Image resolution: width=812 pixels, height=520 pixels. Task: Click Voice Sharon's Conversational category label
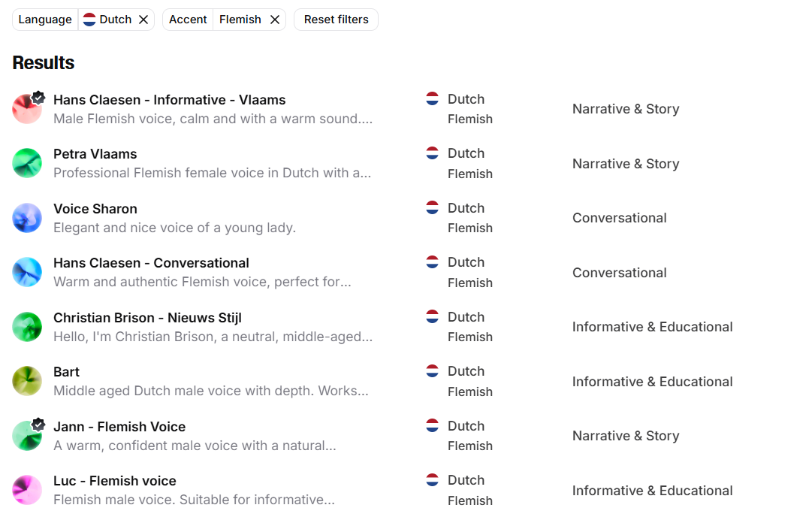click(x=619, y=218)
